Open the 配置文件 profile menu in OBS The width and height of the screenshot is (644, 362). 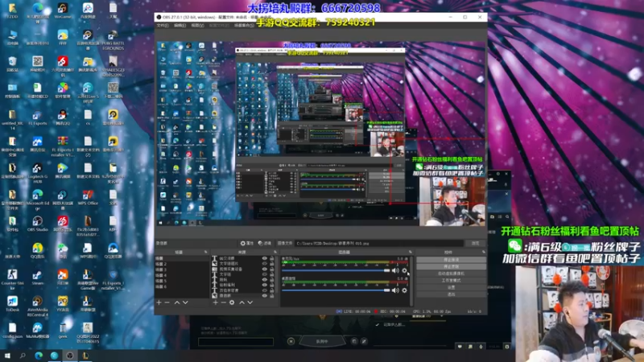point(219,26)
